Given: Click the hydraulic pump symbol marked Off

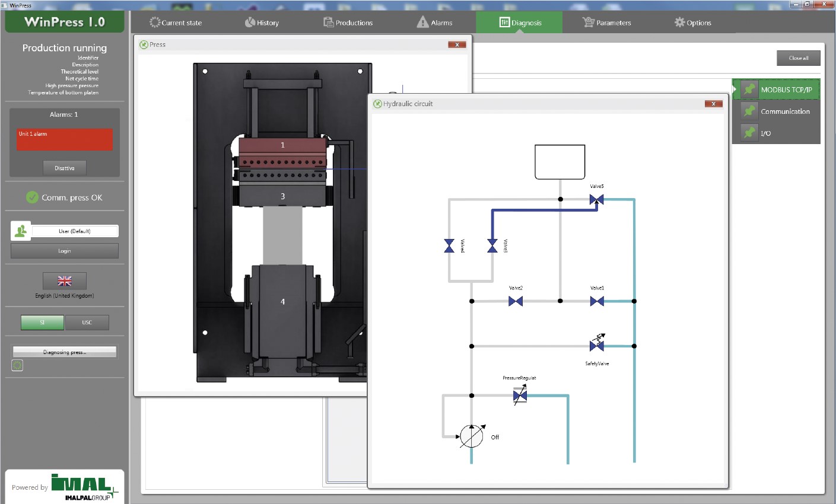Looking at the screenshot, I should tap(472, 436).
